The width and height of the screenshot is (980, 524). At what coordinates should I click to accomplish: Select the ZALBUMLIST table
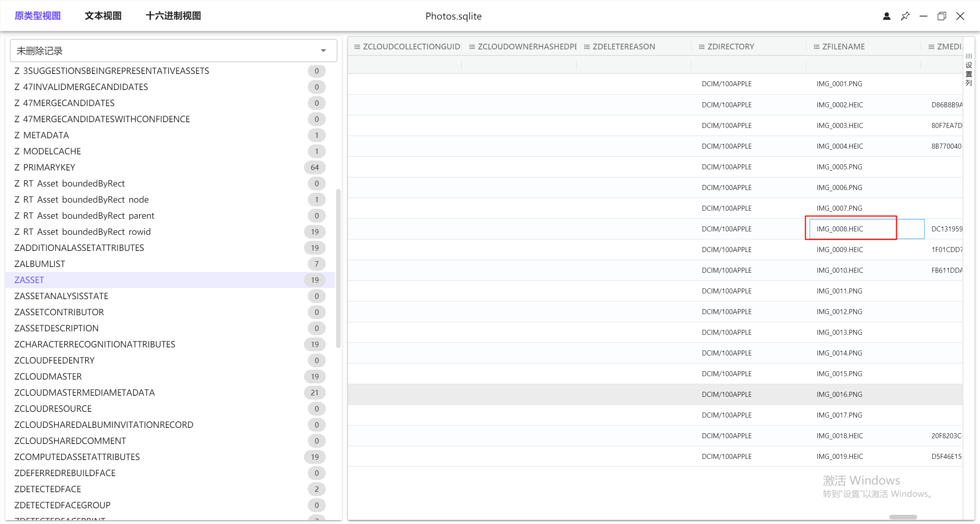click(x=40, y=264)
